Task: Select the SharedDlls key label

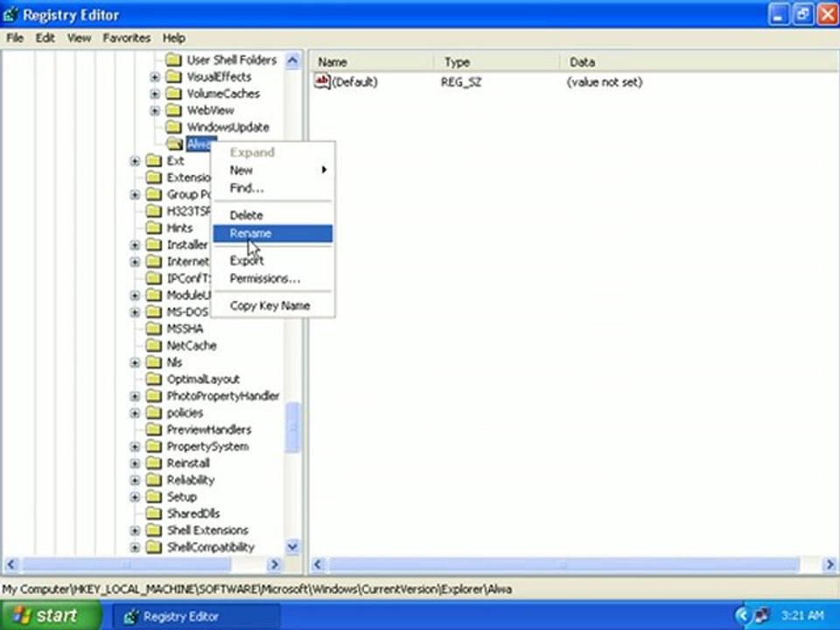Action: click(x=192, y=514)
